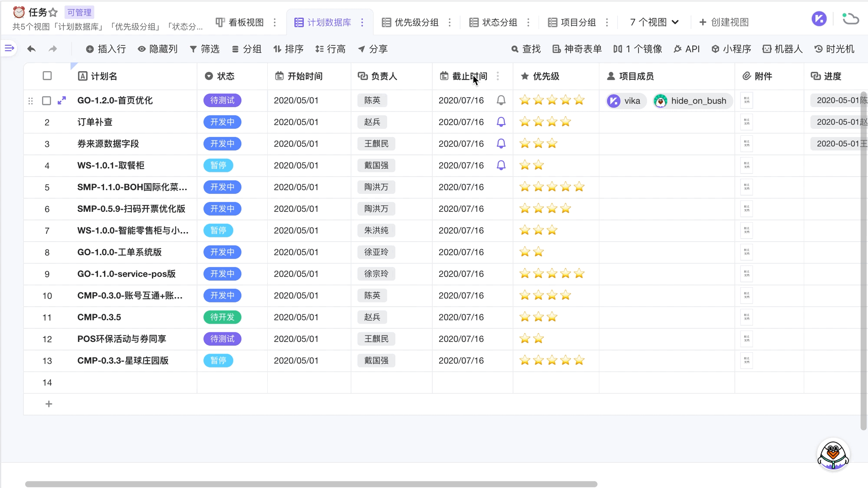Viewport: 868px width, 488px height.
Task: Open 计划数据库 view options menu
Action: pos(362,22)
